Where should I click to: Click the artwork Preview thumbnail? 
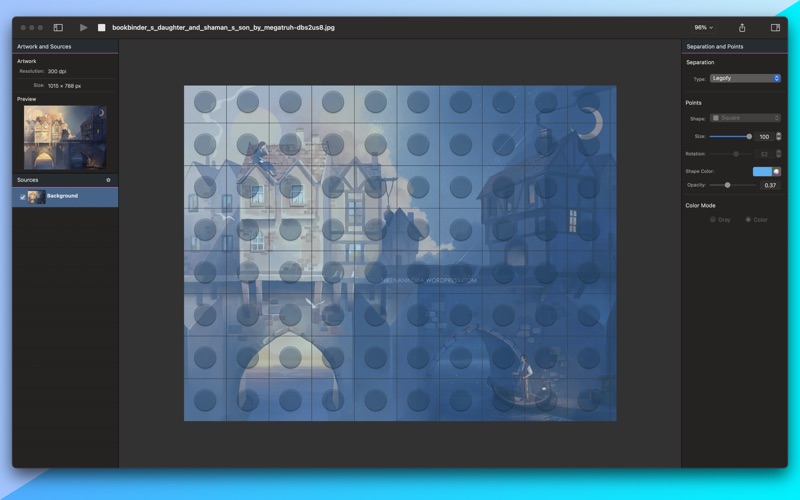pos(65,137)
